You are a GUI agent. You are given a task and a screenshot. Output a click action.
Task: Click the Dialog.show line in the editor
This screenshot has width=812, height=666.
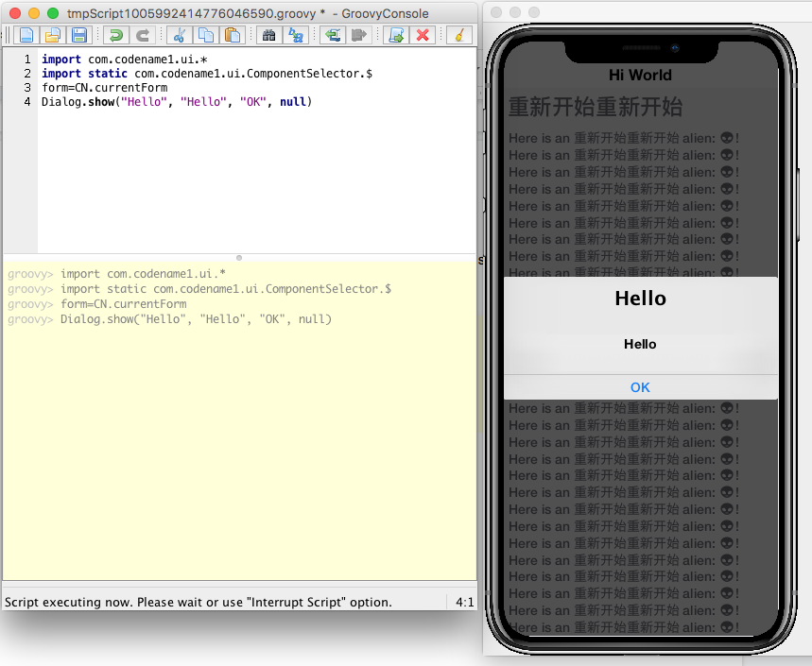(176, 102)
